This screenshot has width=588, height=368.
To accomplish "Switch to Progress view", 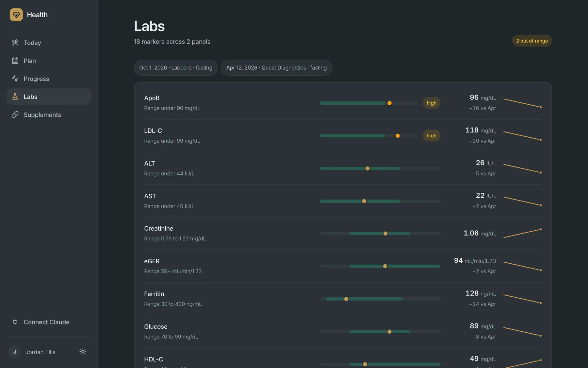I will point(49,79).
